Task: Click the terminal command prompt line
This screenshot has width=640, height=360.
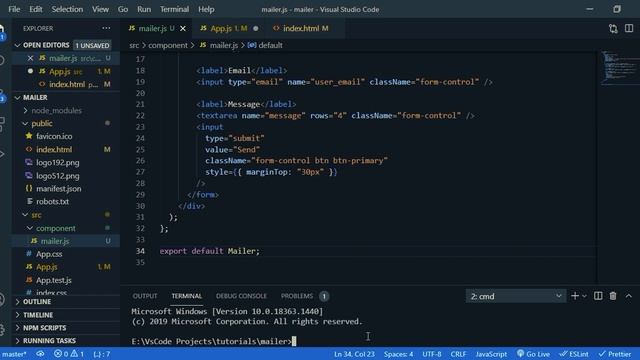Action: [x=212, y=341]
